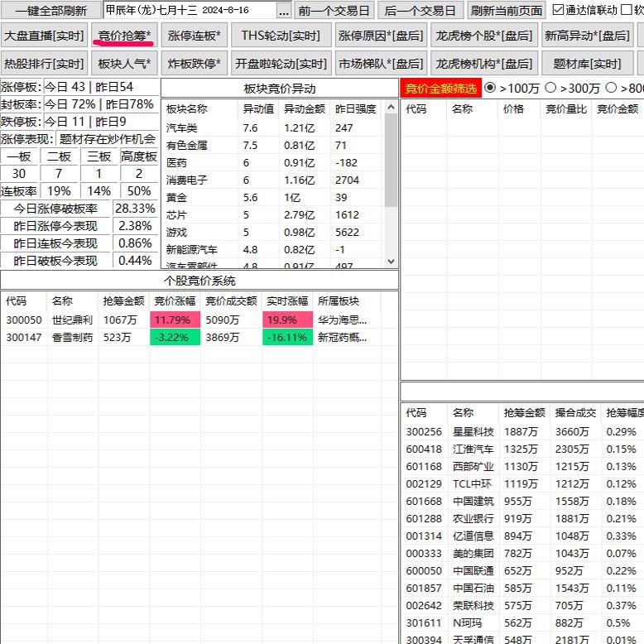Select the 消费电子 sector row
The height and width of the screenshot is (644, 644).
point(273,180)
